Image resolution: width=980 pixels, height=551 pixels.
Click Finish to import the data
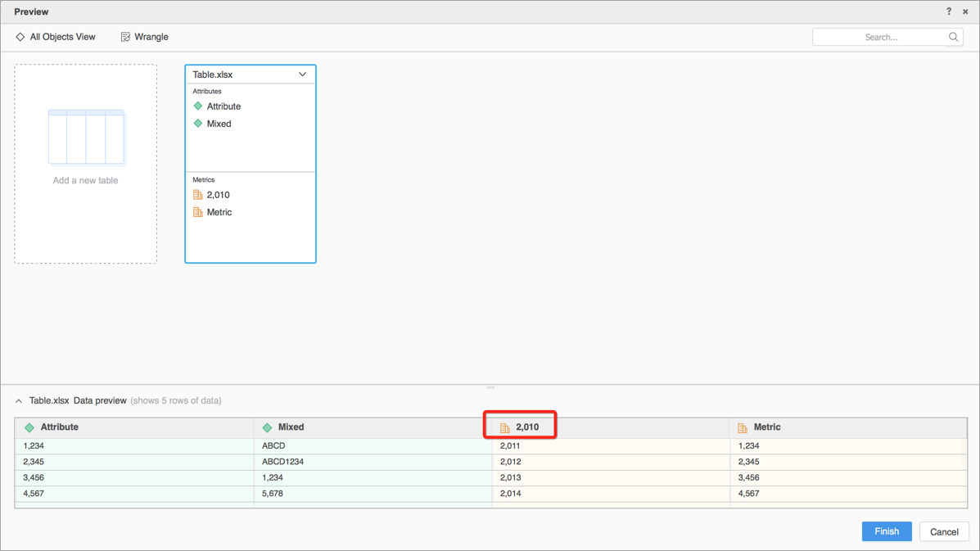pos(887,531)
